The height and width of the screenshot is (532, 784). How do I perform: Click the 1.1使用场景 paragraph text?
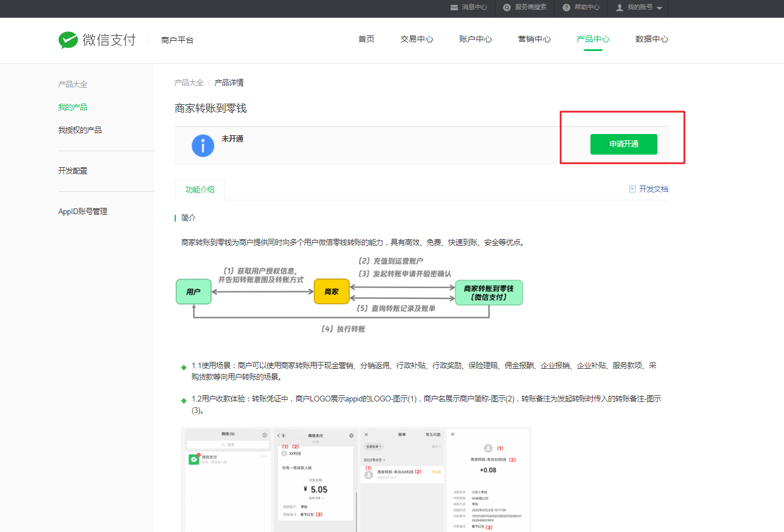(424, 371)
